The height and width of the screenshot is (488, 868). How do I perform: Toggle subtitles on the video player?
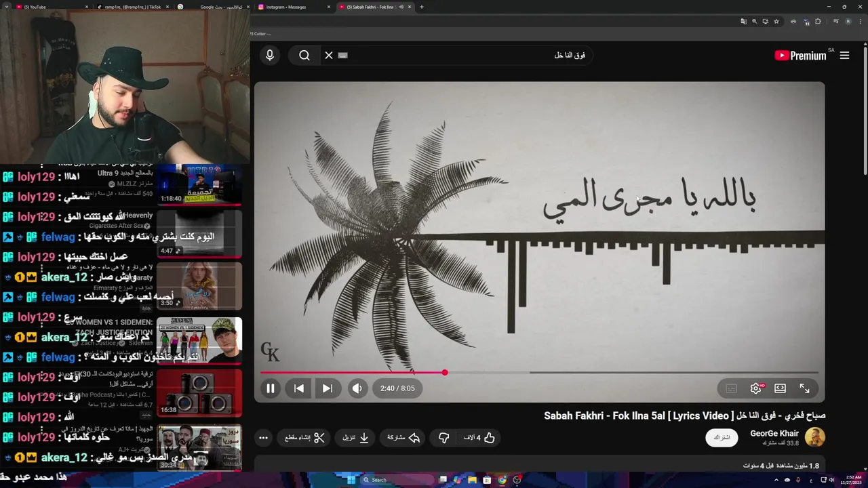click(731, 388)
